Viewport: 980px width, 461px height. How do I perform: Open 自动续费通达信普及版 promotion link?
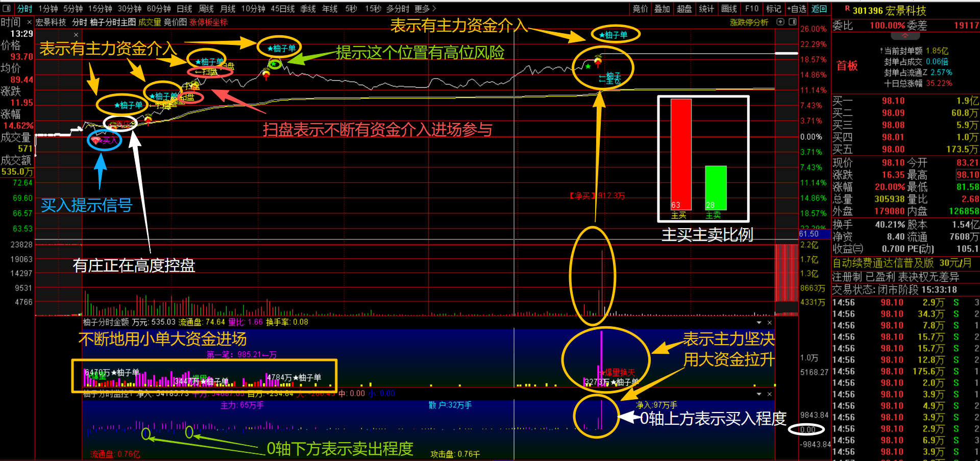[x=902, y=263]
